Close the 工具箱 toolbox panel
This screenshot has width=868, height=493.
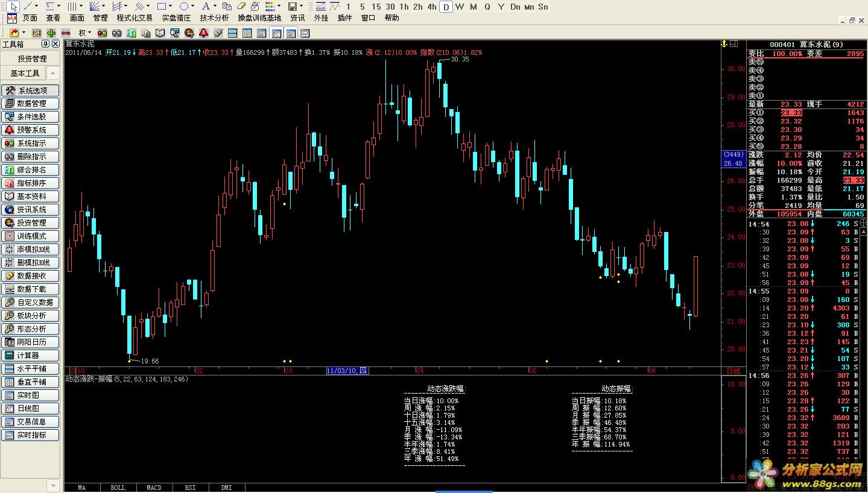click(55, 44)
